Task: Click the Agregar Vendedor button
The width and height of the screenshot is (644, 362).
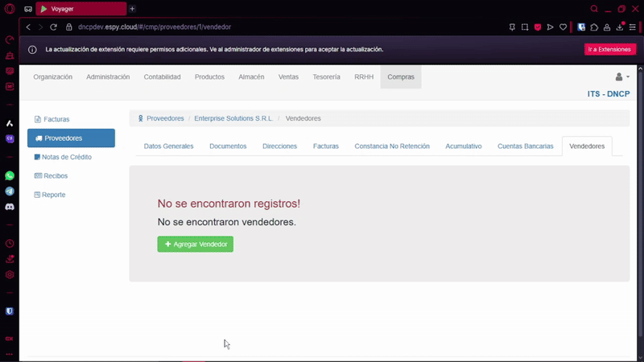Action: pos(195,245)
